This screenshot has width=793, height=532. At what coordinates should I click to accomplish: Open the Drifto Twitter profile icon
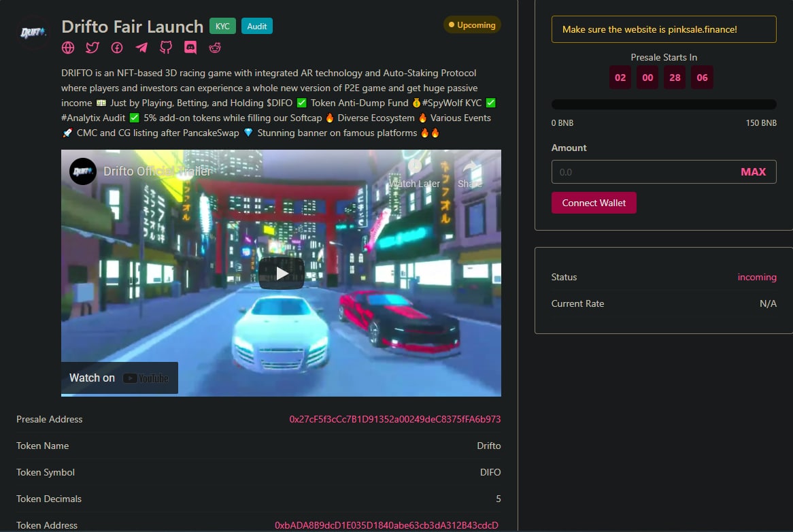click(x=92, y=48)
